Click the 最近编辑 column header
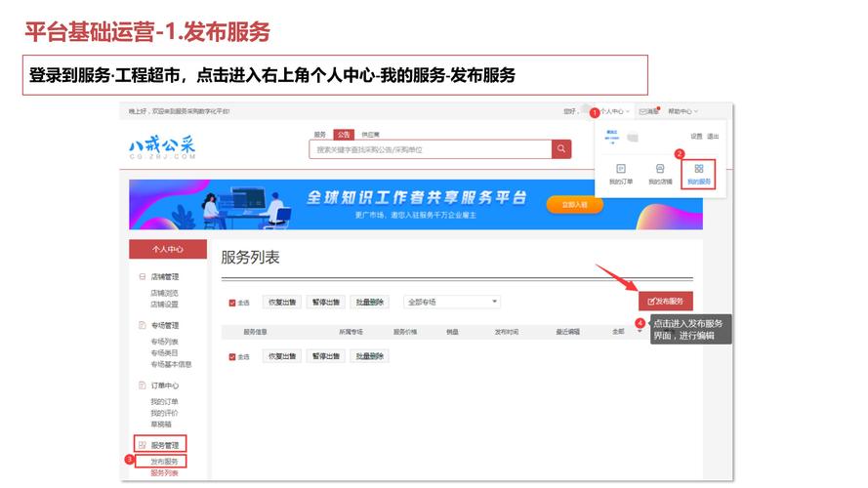 pos(567,332)
